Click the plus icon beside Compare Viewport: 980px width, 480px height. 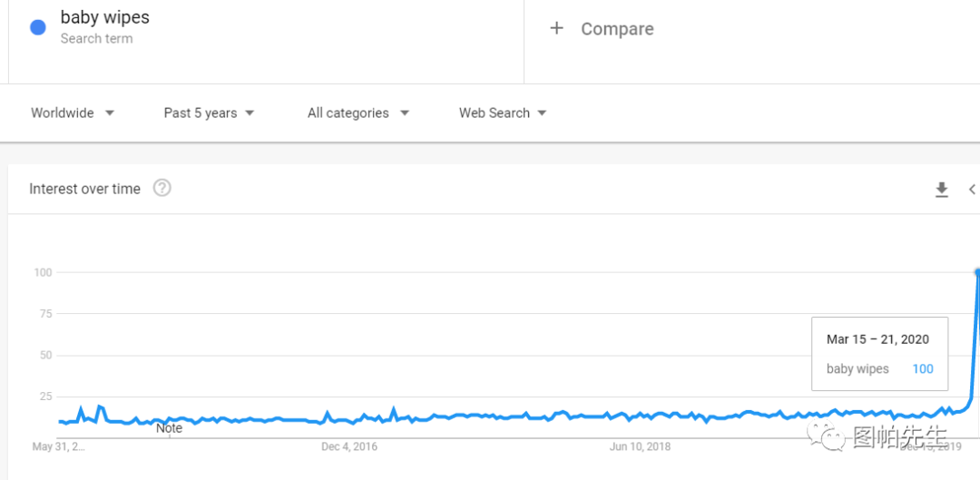556,28
